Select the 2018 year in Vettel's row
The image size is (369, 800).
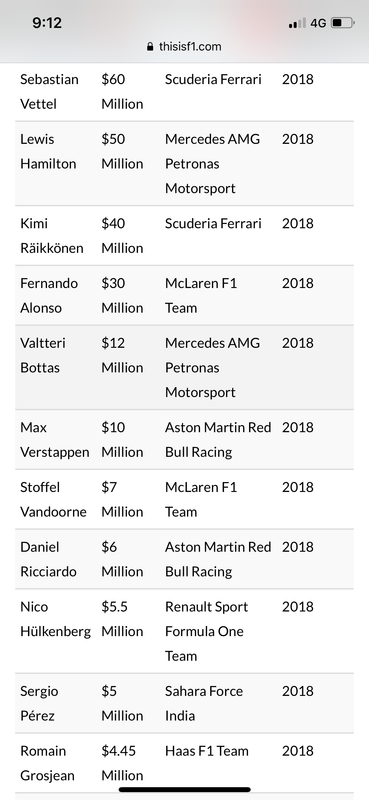coord(298,80)
